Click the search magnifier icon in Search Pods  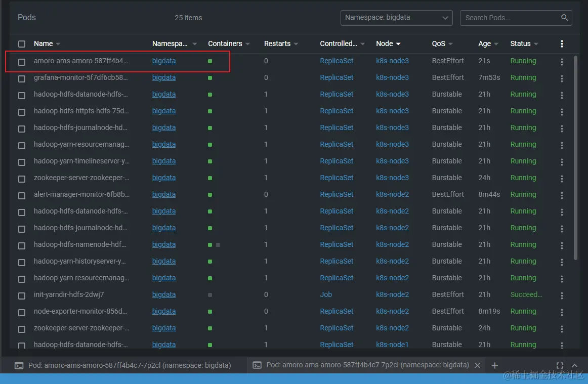(564, 18)
